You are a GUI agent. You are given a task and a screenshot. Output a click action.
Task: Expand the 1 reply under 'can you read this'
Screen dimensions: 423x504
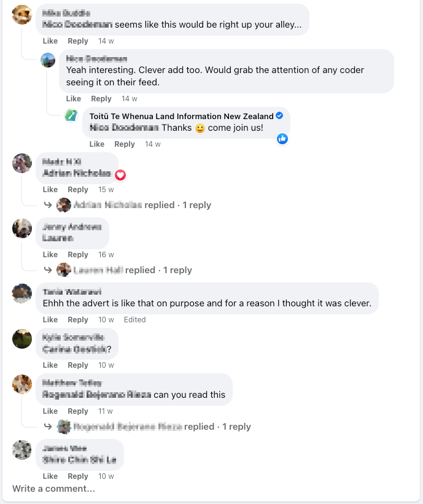tap(236, 427)
